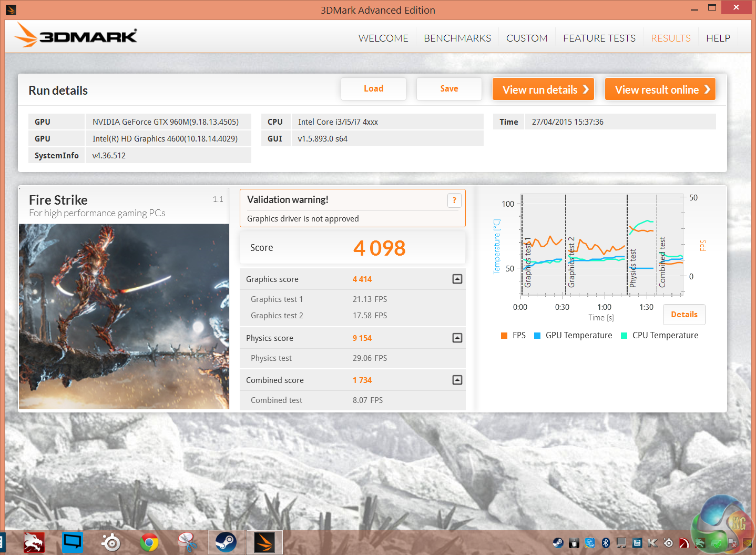
Task: Switch to the CUSTOM tab
Action: [x=527, y=38]
